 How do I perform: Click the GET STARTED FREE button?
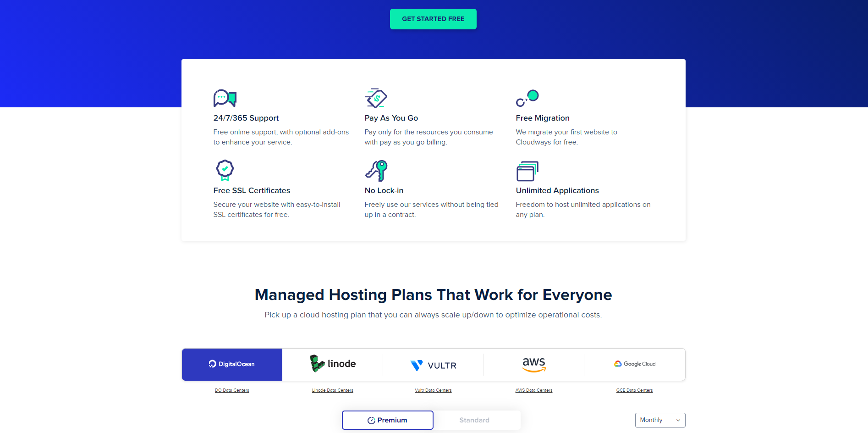[x=433, y=19]
